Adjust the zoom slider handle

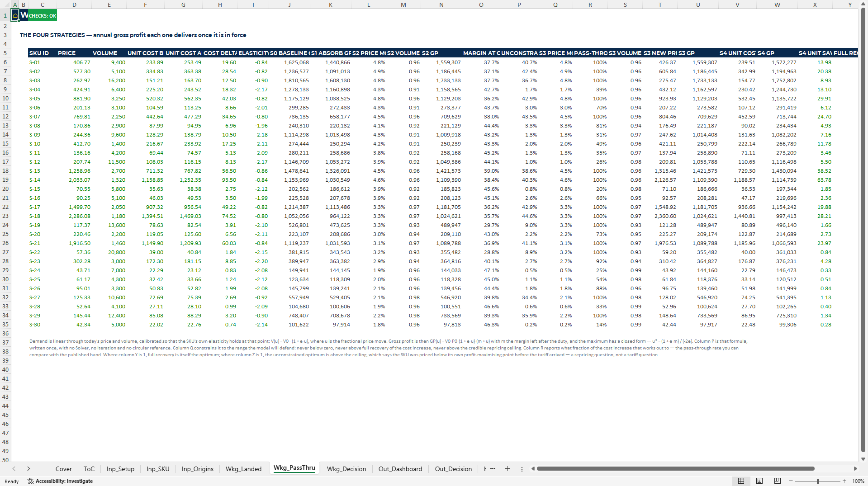click(818, 481)
